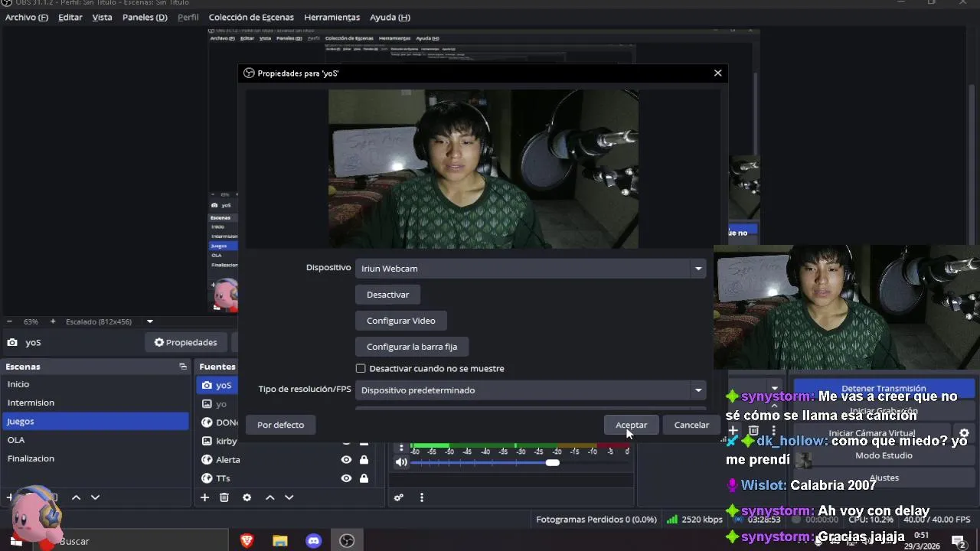Open Windows notification center icon
Screen dimensions: 980x551
[958, 541]
